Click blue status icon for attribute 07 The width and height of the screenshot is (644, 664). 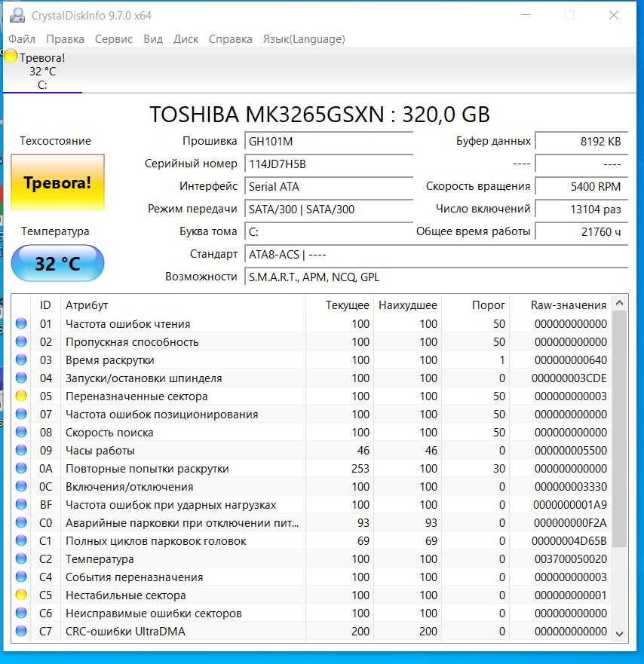click(x=21, y=415)
